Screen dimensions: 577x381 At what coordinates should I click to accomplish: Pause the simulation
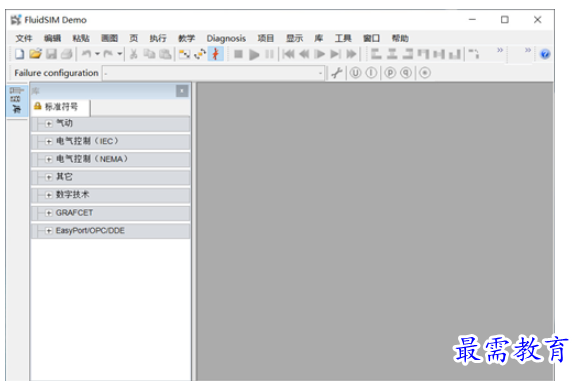(269, 54)
